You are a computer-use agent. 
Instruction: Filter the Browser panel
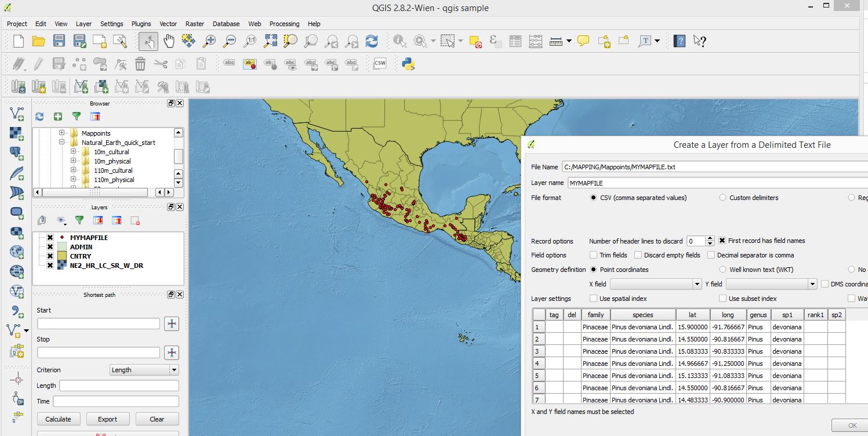(x=77, y=117)
